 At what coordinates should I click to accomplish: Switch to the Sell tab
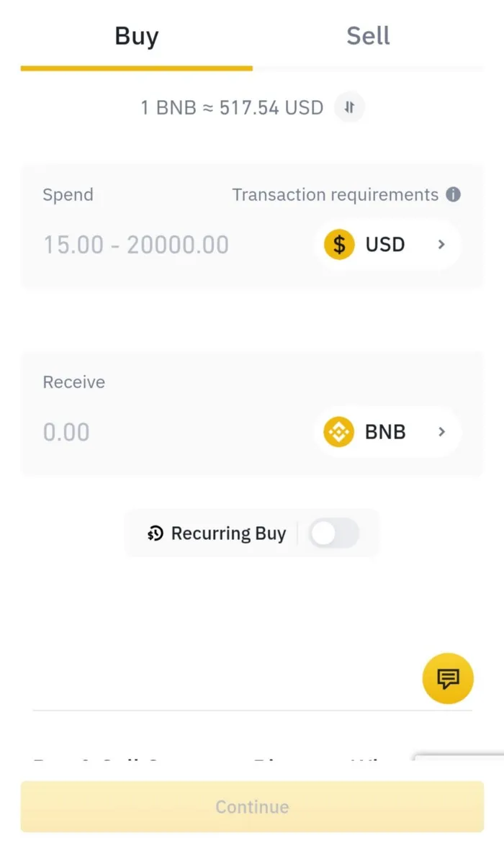tap(369, 35)
